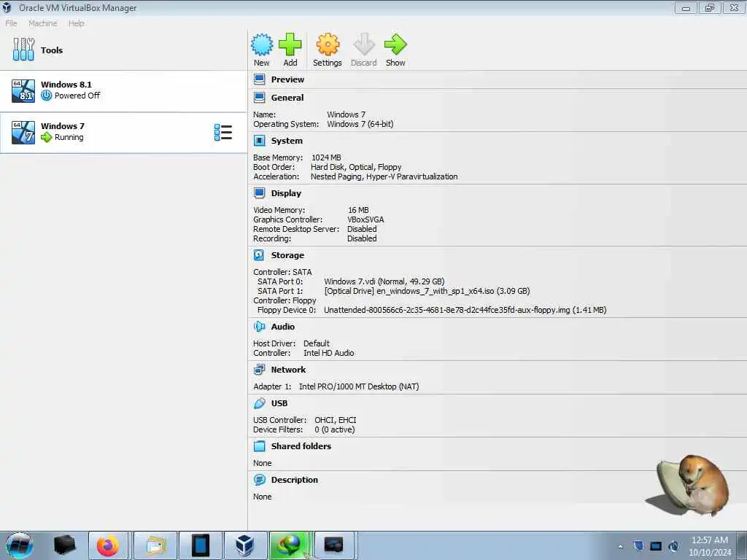Click the hamster desktop gadget image
Screen dimensions: 747x560
tap(688, 486)
